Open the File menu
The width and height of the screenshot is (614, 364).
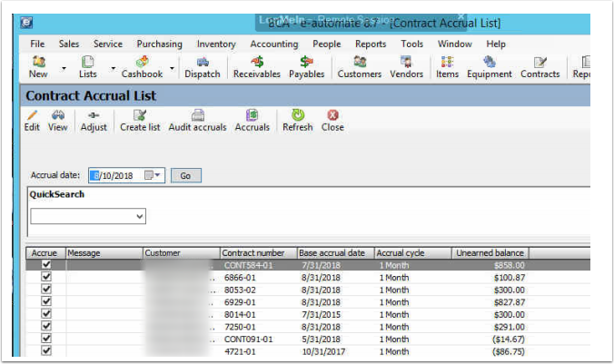click(37, 44)
